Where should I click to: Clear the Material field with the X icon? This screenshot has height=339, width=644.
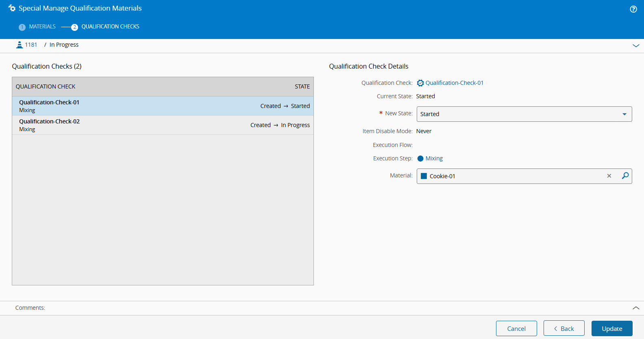click(x=609, y=176)
